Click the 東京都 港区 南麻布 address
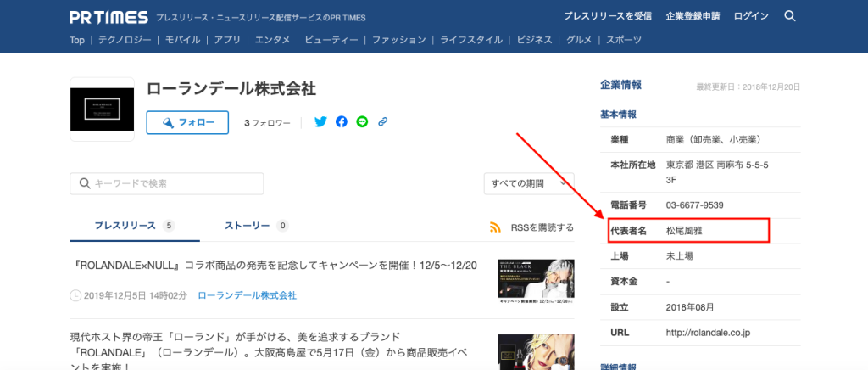 coord(717,172)
